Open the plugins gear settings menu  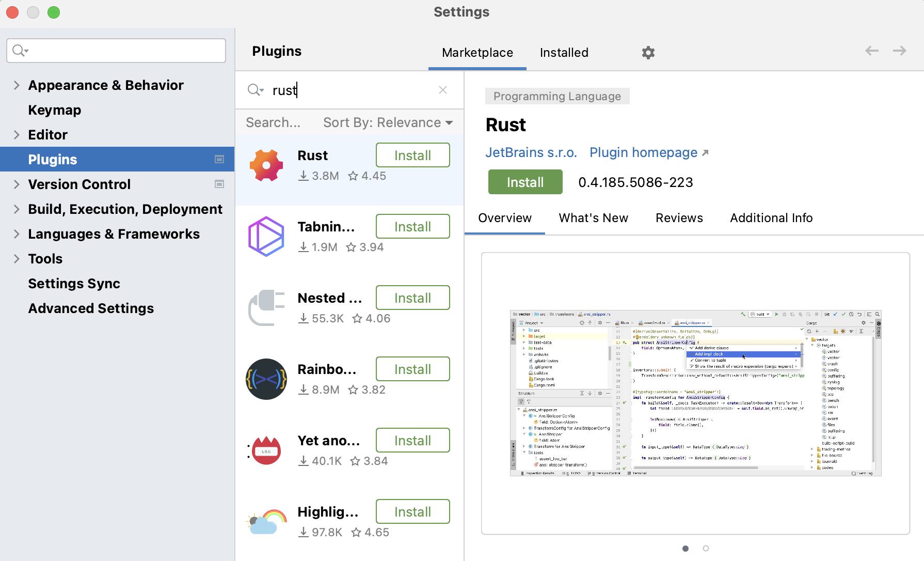click(x=648, y=53)
